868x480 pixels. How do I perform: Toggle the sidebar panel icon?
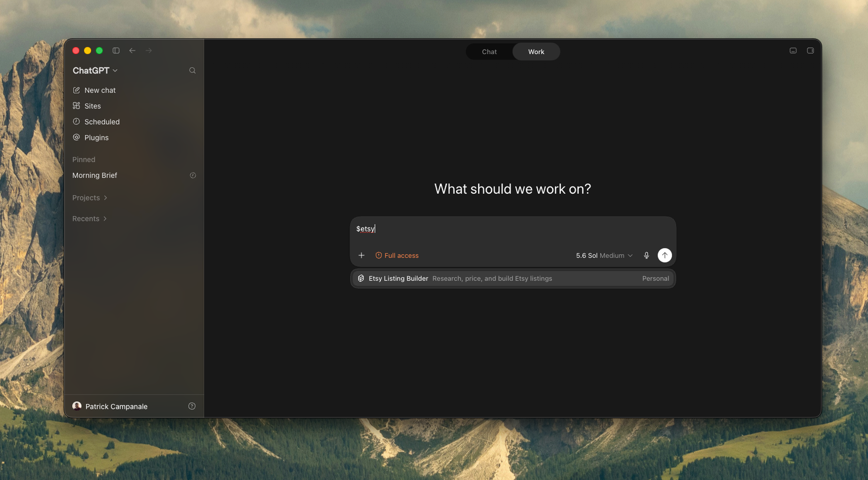pos(116,51)
